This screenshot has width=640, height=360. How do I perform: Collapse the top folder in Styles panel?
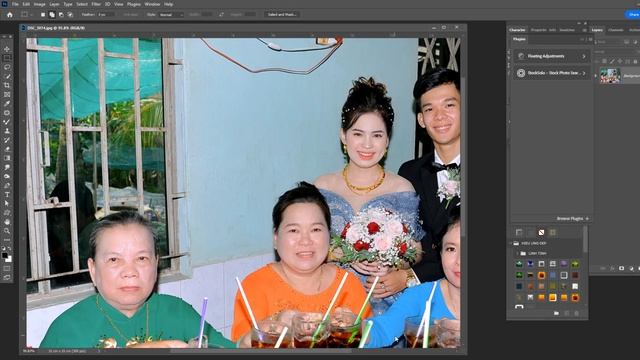(x=511, y=243)
